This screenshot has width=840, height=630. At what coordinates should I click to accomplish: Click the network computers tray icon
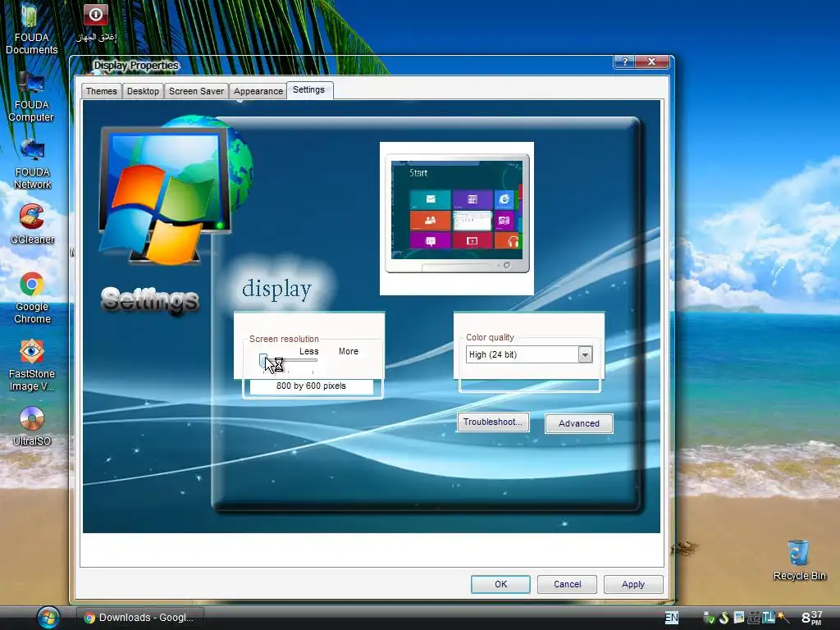pyautogui.click(x=753, y=618)
